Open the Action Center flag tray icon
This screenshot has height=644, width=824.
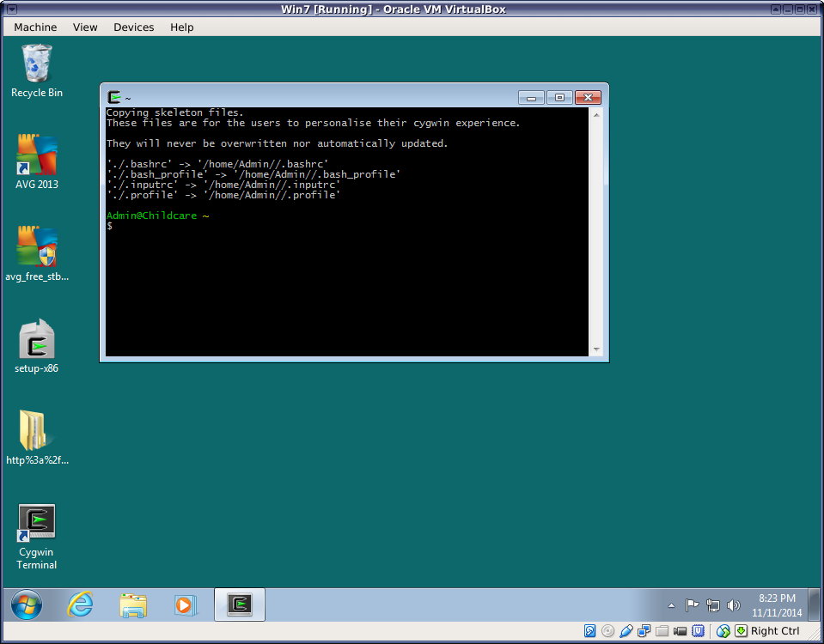click(692, 605)
